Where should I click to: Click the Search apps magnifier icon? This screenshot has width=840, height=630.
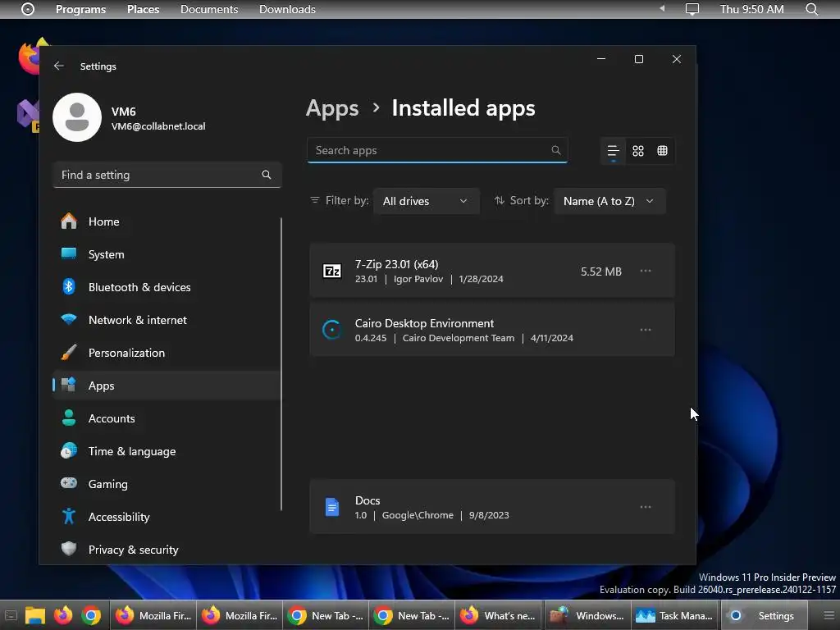556,151
